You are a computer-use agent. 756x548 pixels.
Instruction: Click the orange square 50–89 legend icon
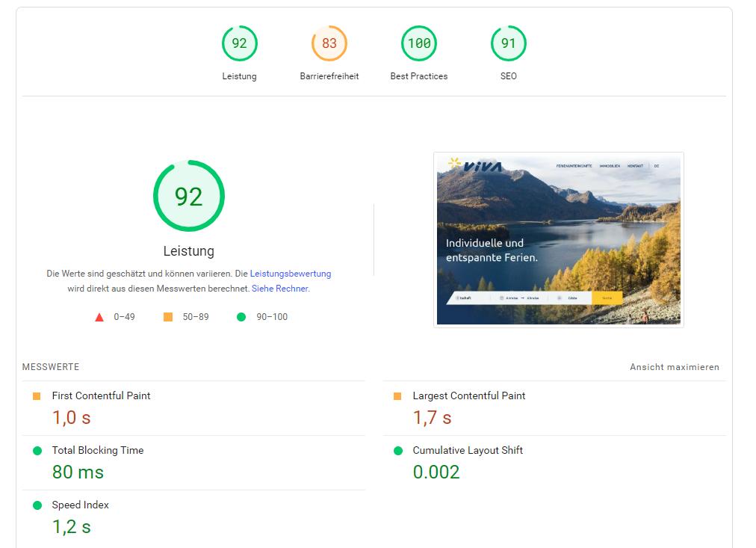tap(168, 317)
